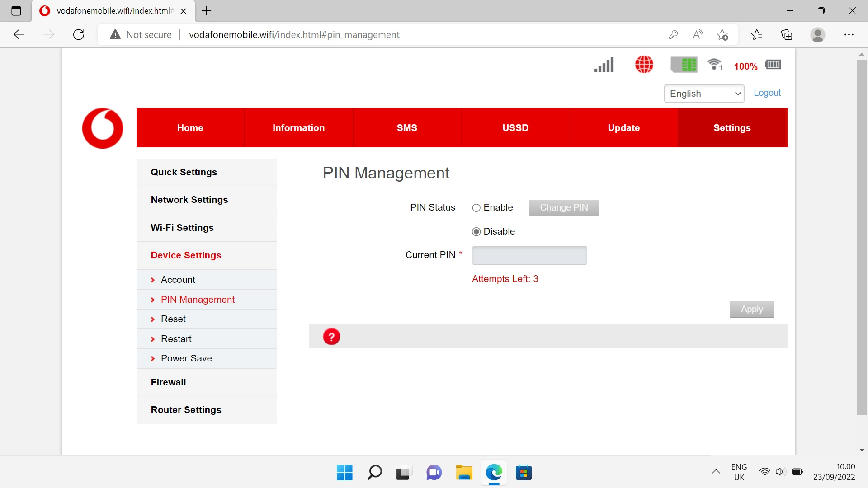Click the green SIM card status icon
Screen dimensions: 868x488
coord(684,65)
